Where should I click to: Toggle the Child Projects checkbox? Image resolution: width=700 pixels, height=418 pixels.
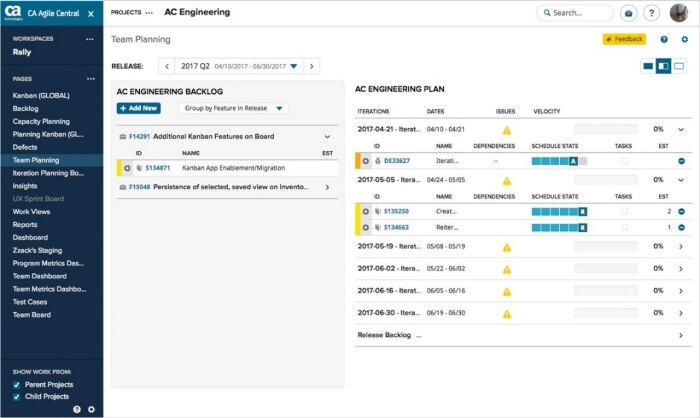pyautogui.click(x=15, y=396)
